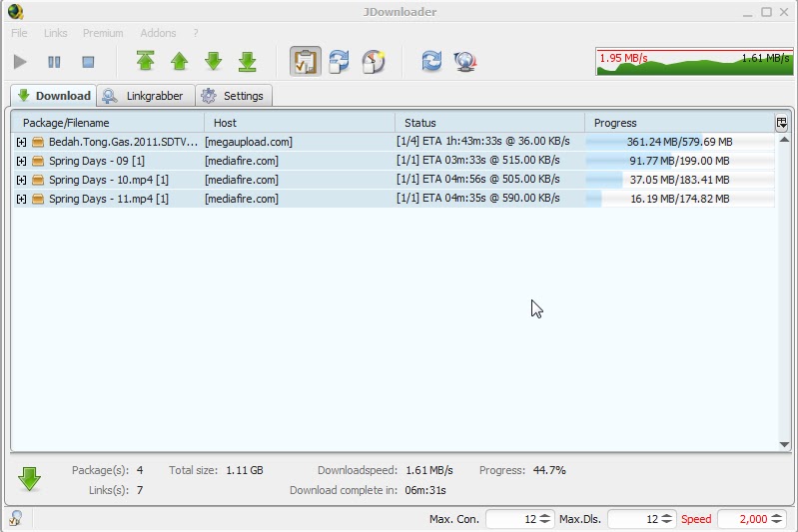Adjust the Speed limit spinner arrows

[777, 519]
